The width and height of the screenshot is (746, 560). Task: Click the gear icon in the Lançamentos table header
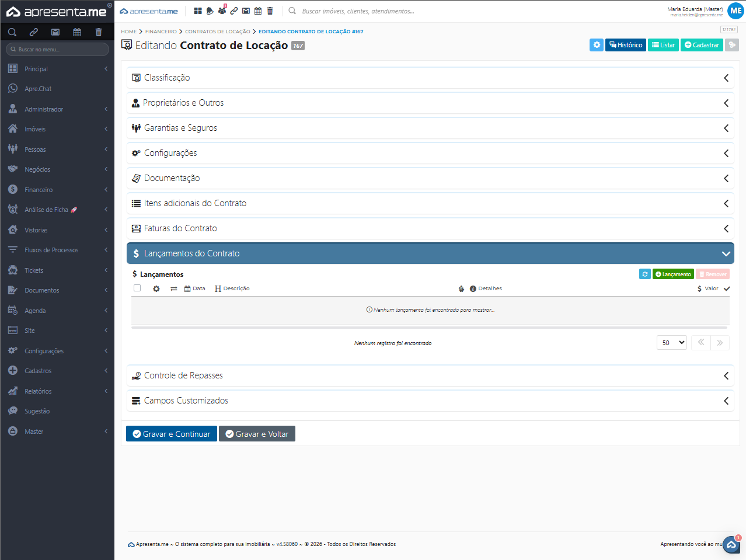pos(156,288)
